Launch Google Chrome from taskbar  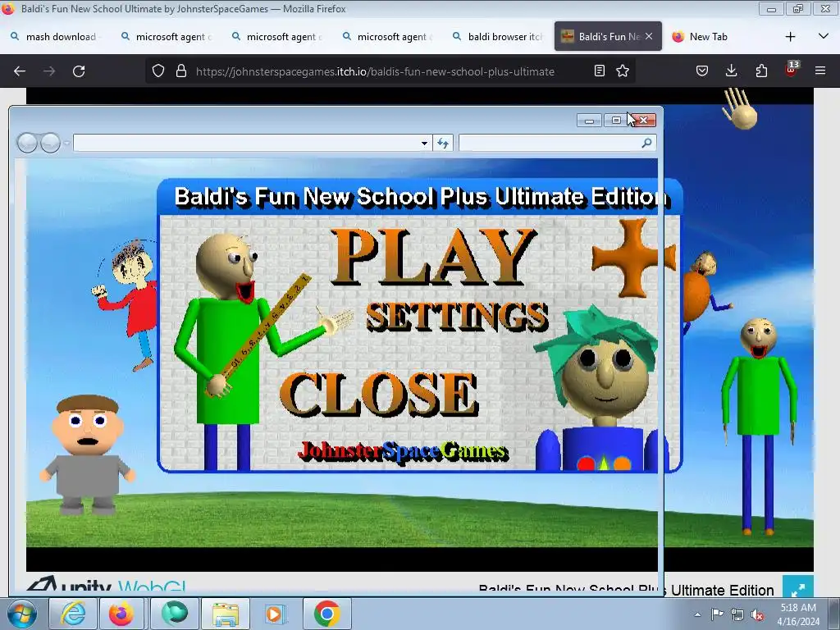click(326, 614)
